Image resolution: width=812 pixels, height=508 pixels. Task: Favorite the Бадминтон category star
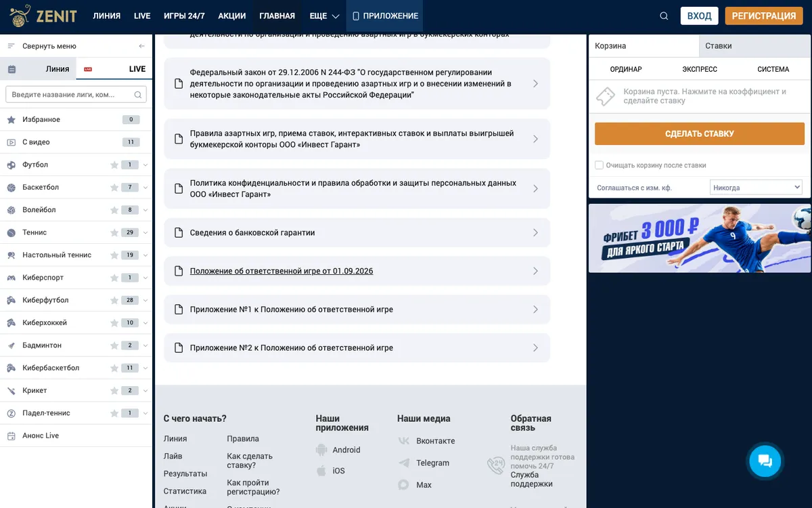coord(114,345)
